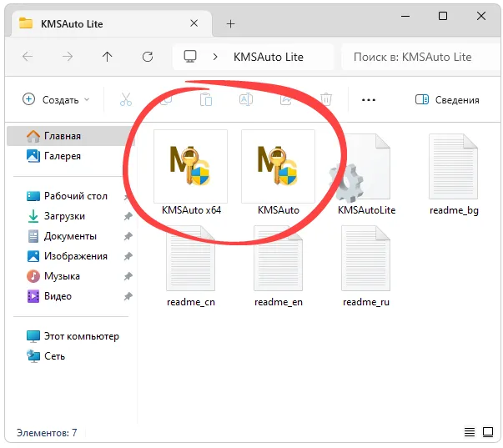Screen dimensions: 503x448
Task: Go up one folder level
Action: coord(107,57)
